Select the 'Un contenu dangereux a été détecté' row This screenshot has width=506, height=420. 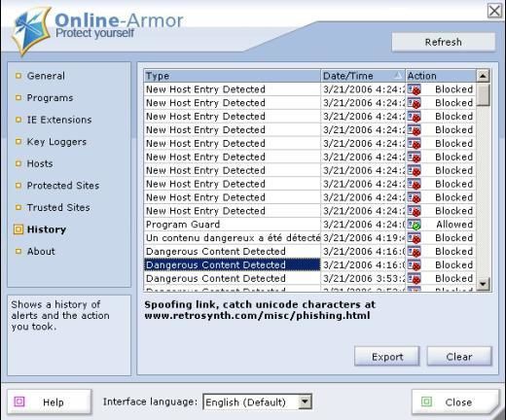click(x=309, y=238)
